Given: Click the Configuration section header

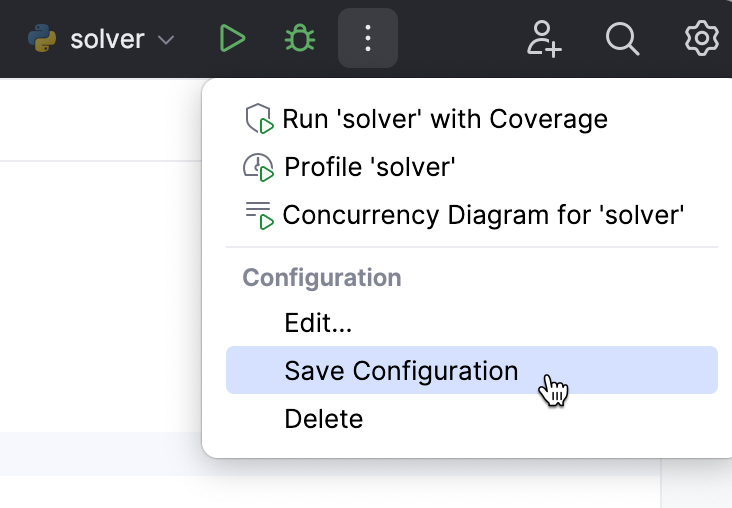Looking at the screenshot, I should tap(322, 277).
